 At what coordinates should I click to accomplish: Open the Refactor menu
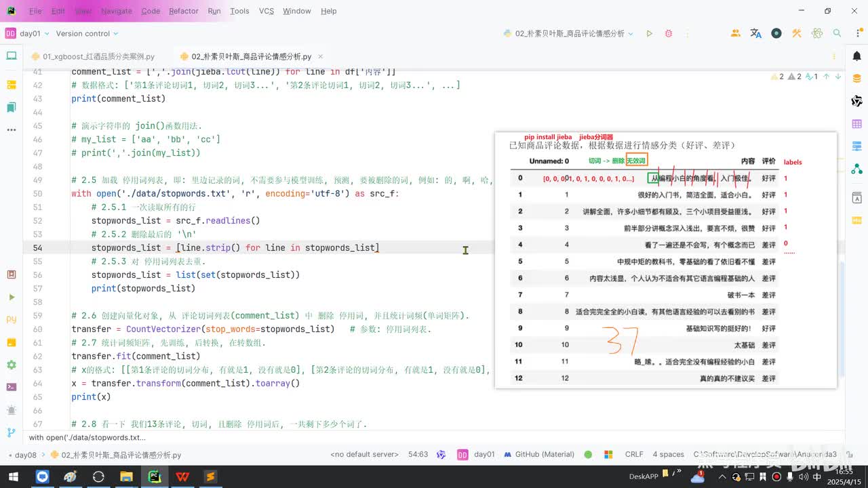(x=184, y=11)
